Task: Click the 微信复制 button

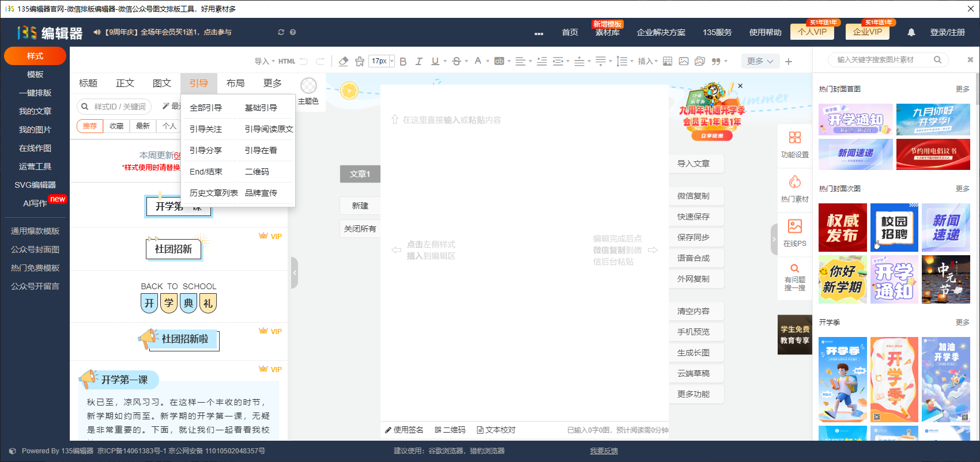Action: pyautogui.click(x=696, y=196)
